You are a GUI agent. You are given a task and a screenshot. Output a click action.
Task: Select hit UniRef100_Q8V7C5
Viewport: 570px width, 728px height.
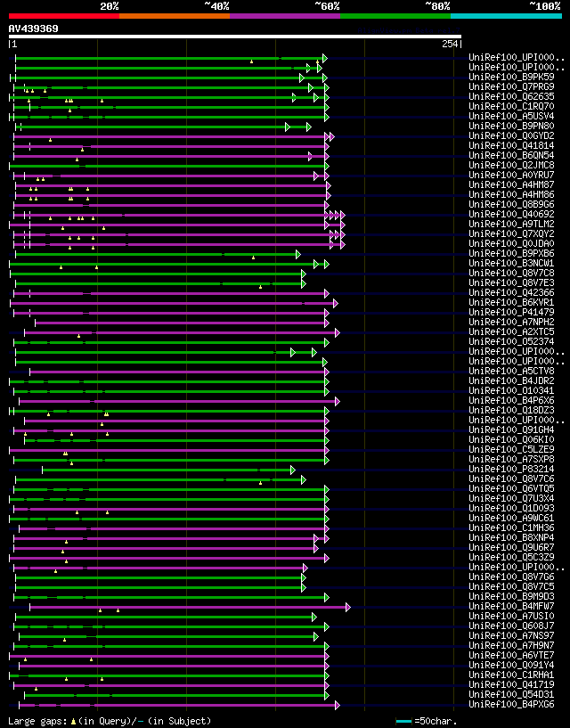pos(511,586)
